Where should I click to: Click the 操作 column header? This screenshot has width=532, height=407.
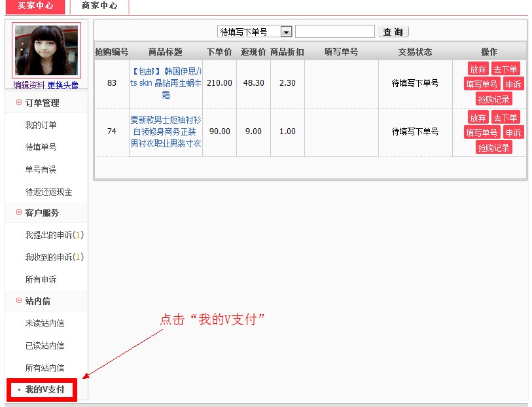[x=489, y=52]
